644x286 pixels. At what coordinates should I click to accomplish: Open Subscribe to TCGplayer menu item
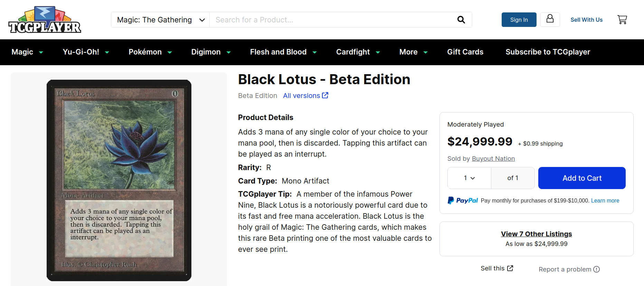[548, 52]
